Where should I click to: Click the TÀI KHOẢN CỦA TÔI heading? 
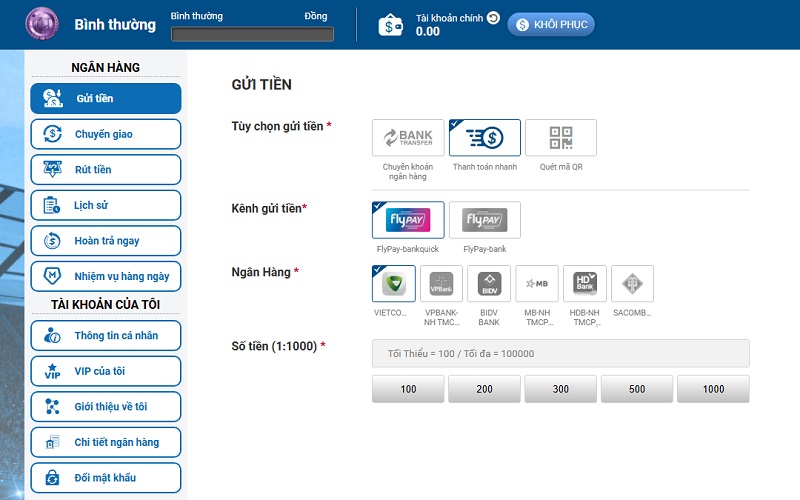[106, 305]
